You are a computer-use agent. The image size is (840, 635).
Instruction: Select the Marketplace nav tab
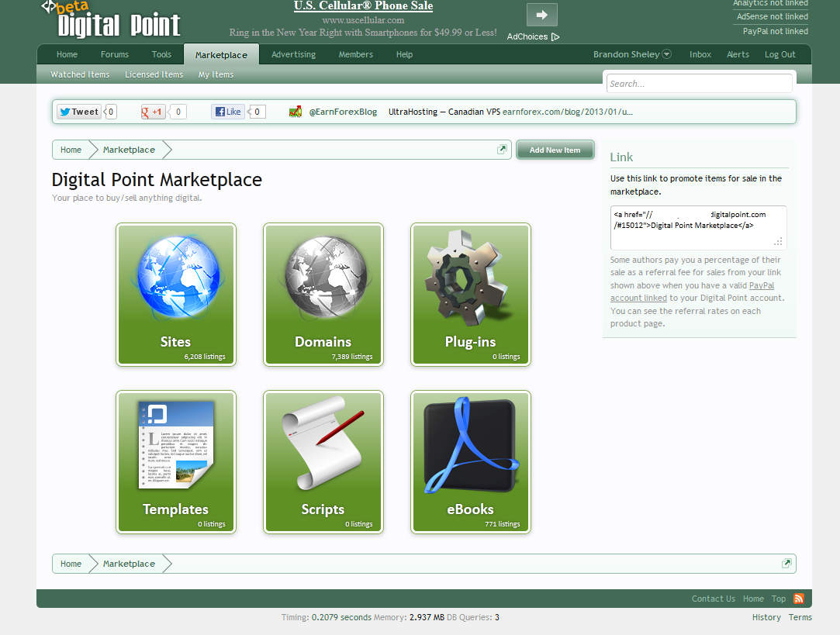click(221, 54)
